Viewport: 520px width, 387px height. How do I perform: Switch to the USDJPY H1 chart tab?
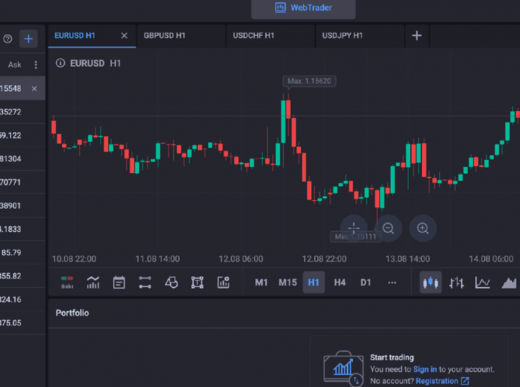tap(359, 36)
